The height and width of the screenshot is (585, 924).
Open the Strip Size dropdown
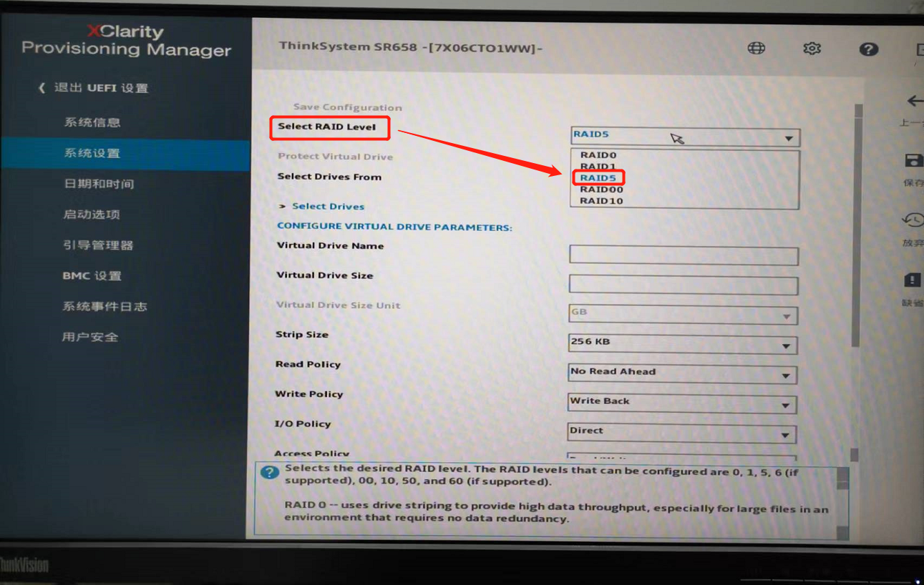pyautogui.click(x=683, y=344)
